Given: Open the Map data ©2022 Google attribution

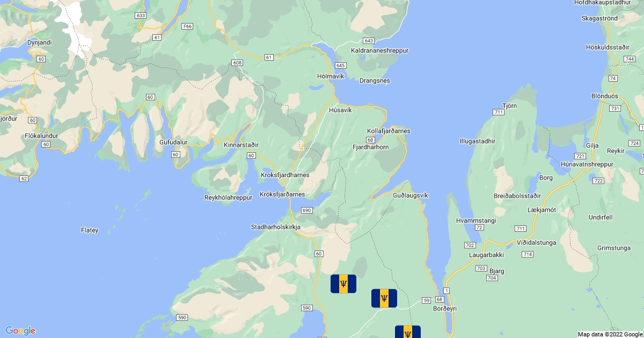Looking at the screenshot, I should tap(610, 334).
